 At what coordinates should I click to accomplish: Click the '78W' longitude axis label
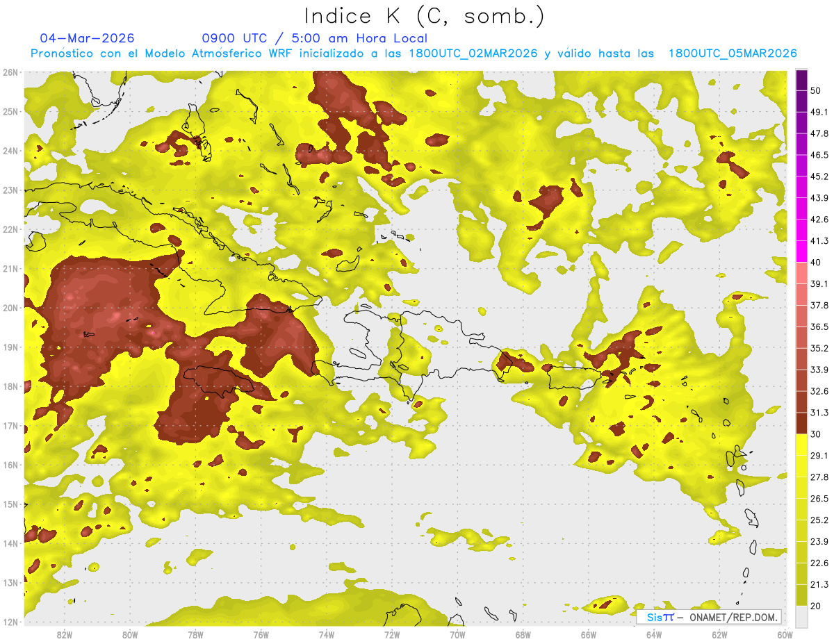point(195,634)
